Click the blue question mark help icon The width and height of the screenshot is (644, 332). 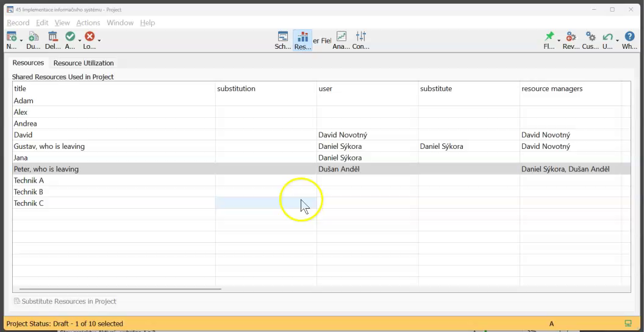630,37
